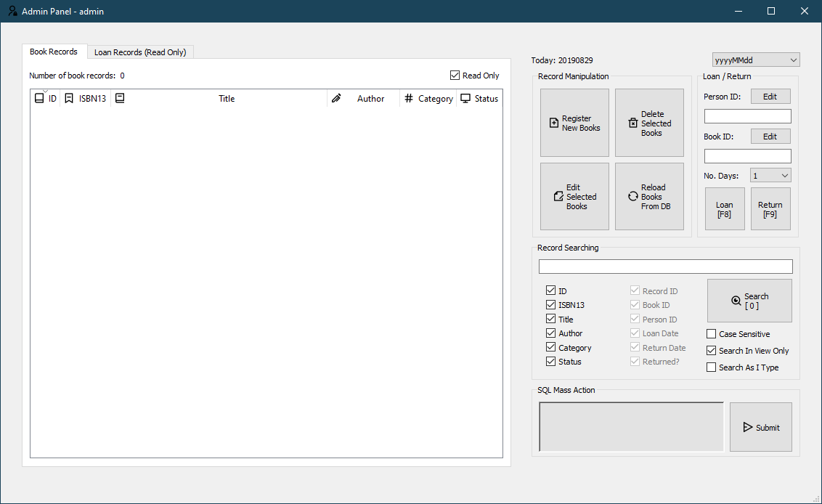822x504 pixels.
Task: Disable the Read Only checkbox
Action: (455, 75)
